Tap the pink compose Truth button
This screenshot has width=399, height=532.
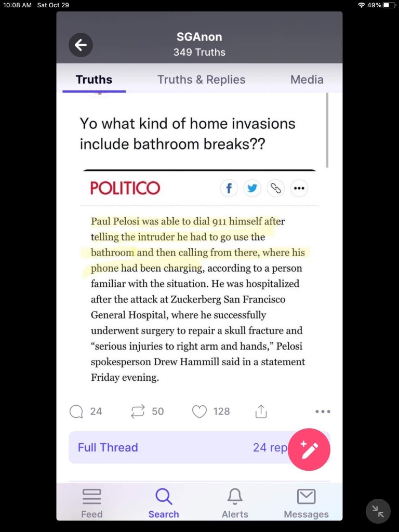click(x=309, y=449)
